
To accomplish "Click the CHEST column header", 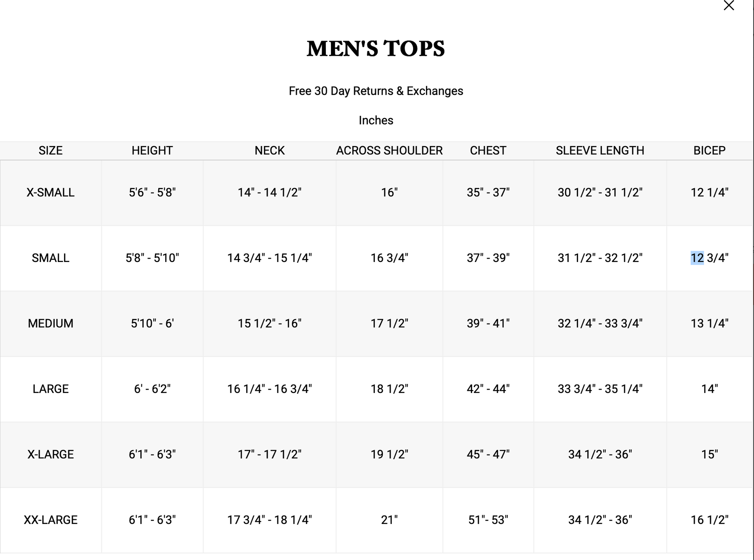I will click(488, 151).
